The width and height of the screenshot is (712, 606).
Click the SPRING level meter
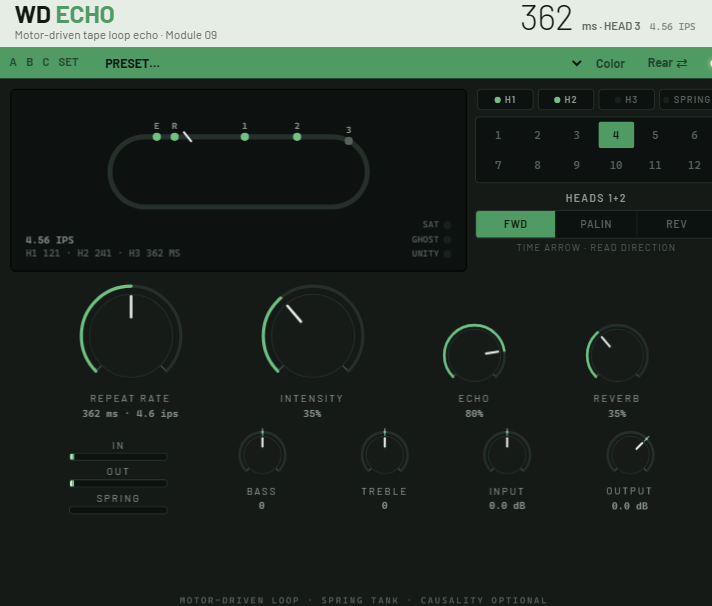tap(118, 510)
